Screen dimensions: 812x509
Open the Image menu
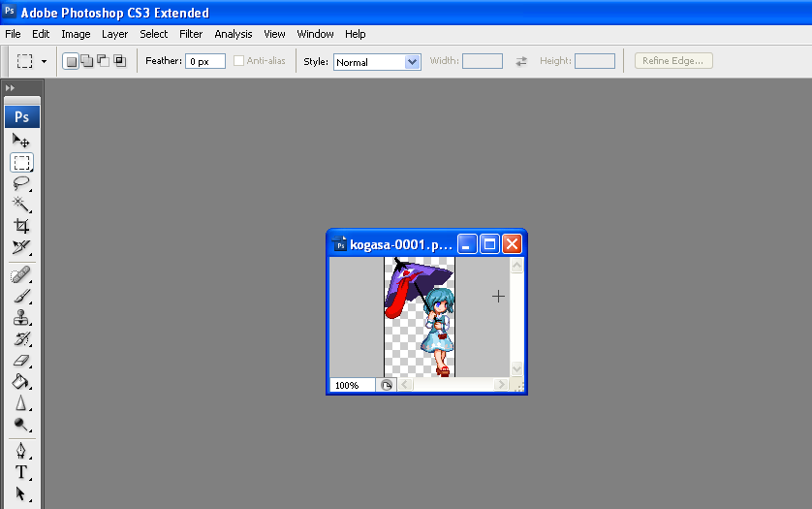pyautogui.click(x=76, y=34)
